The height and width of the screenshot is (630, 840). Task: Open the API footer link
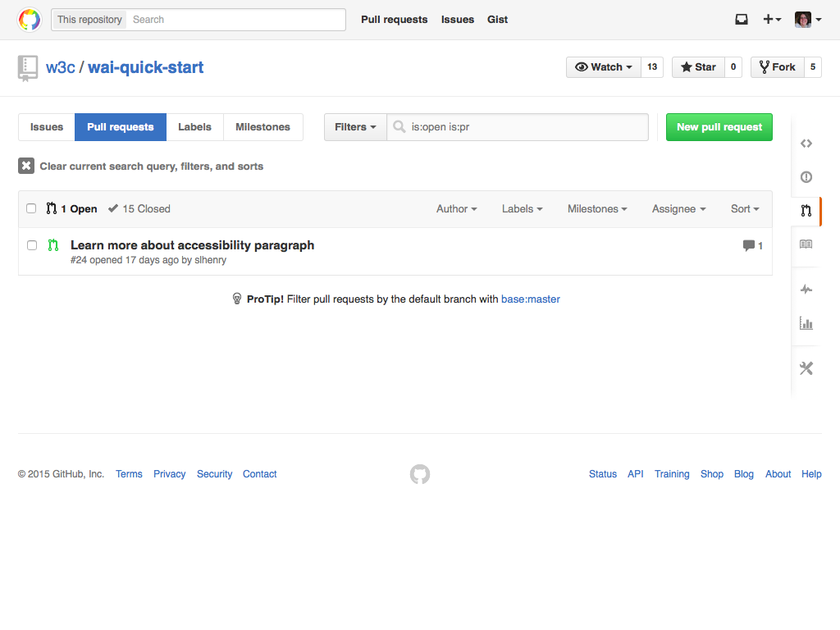636,474
